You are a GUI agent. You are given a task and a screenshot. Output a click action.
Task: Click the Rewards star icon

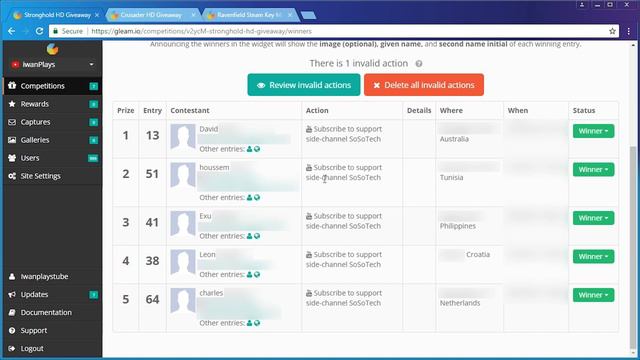tap(12, 104)
